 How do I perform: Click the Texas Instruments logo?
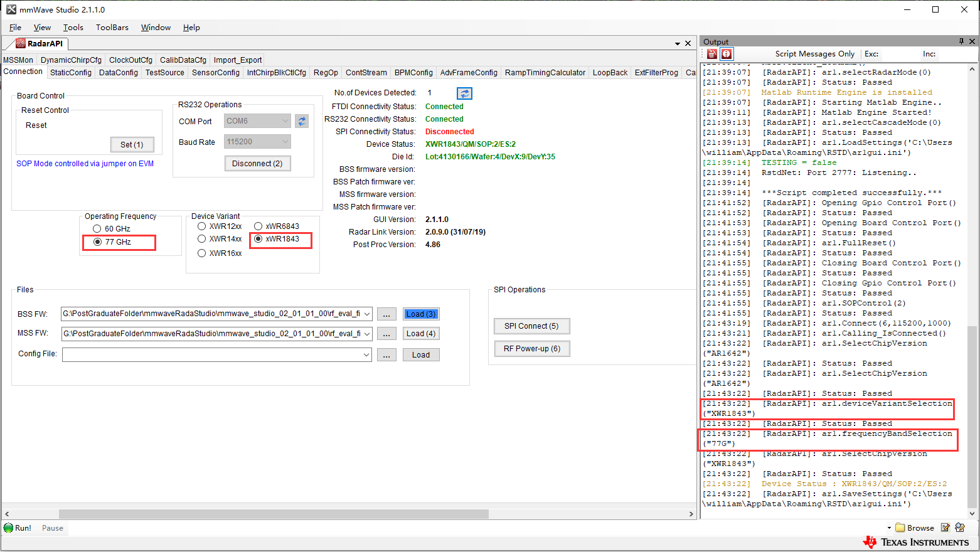[x=916, y=542]
